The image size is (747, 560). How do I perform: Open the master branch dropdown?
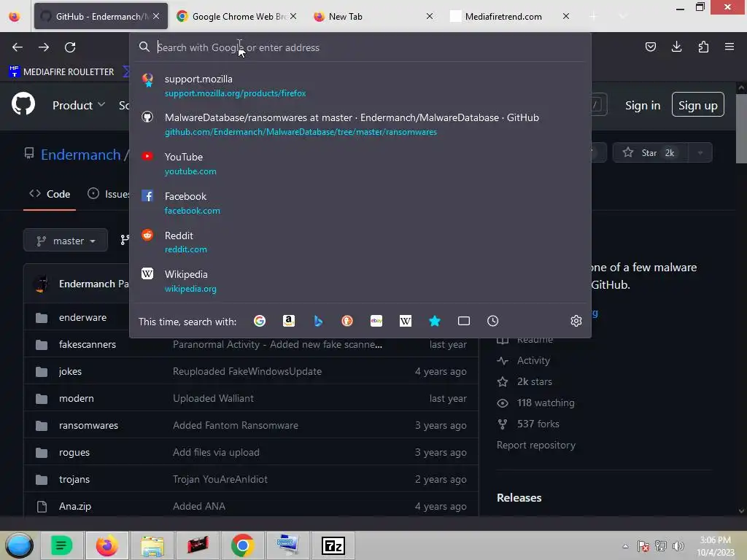click(x=66, y=241)
